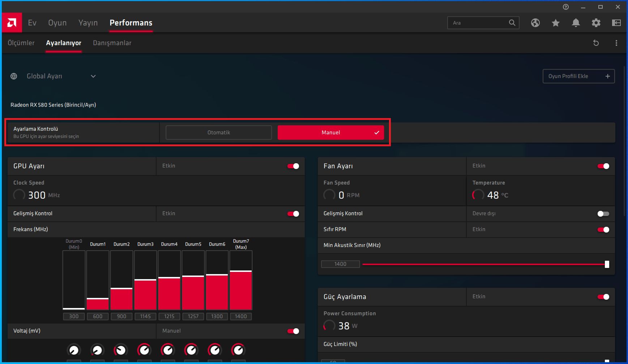Turn off the Sıfır RPM toggle

click(603, 230)
